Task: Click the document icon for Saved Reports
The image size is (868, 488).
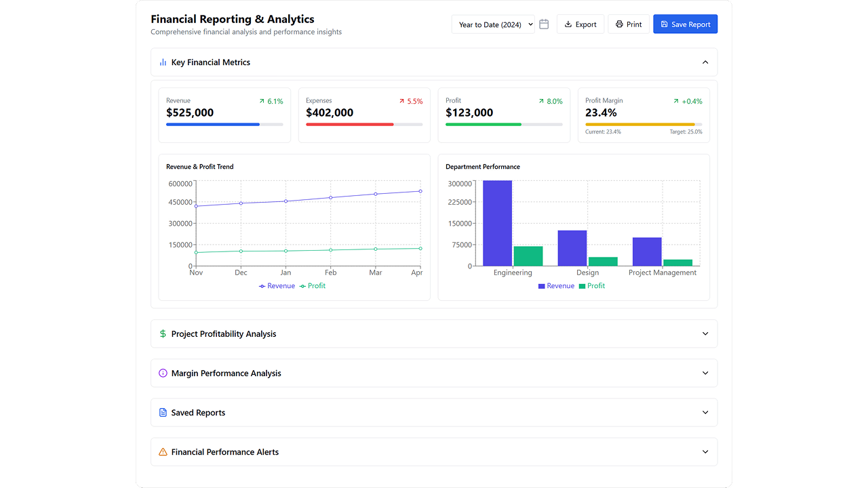Action: pos(163,413)
